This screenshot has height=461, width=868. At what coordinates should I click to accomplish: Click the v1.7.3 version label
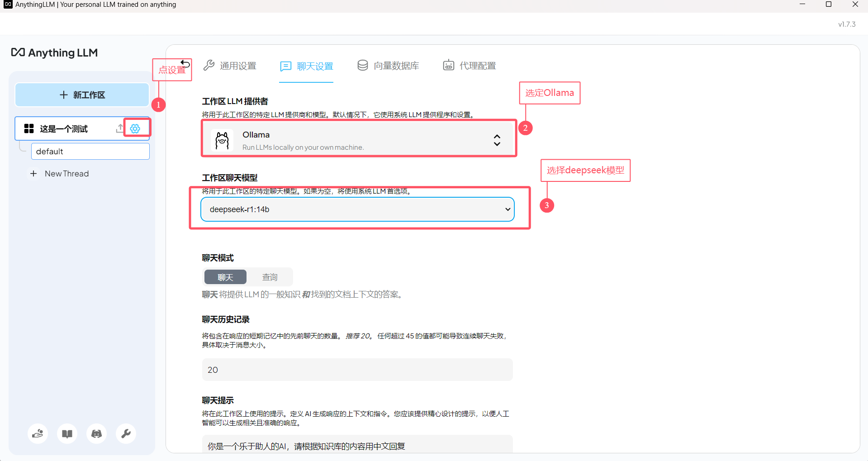(x=847, y=24)
